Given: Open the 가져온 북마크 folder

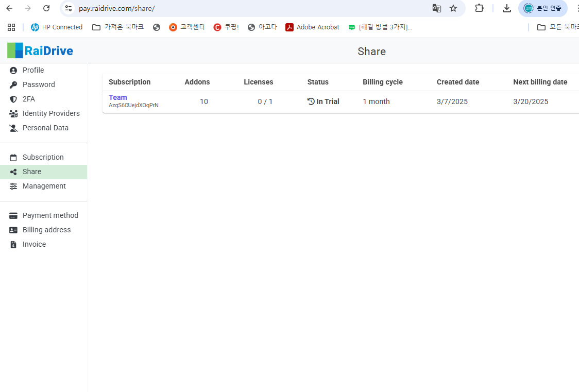Looking at the screenshot, I should [x=118, y=27].
